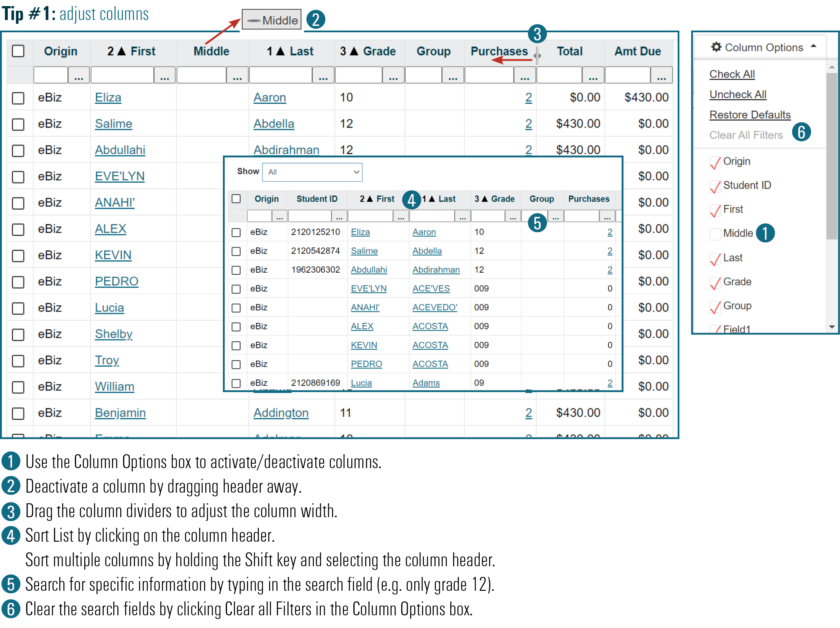Uncheck the Student ID column option
840x628 pixels.
coord(715,186)
